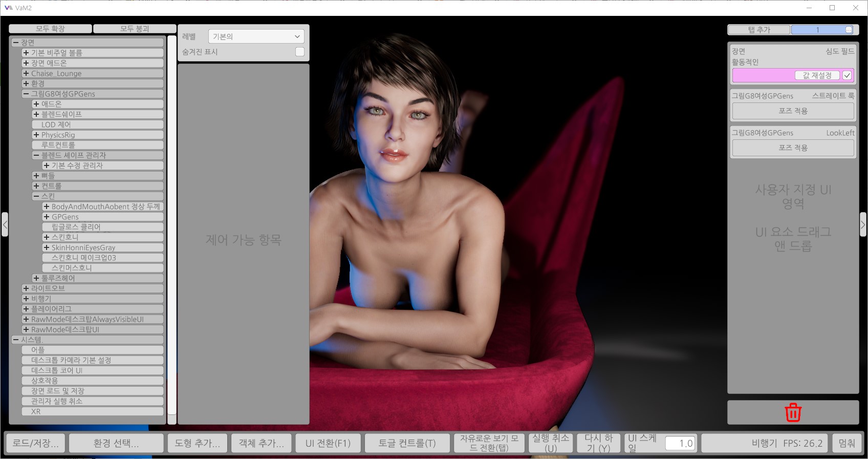Select tab 1 in the custom UI panel
The image size is (868, 459).
coord(817,30)
